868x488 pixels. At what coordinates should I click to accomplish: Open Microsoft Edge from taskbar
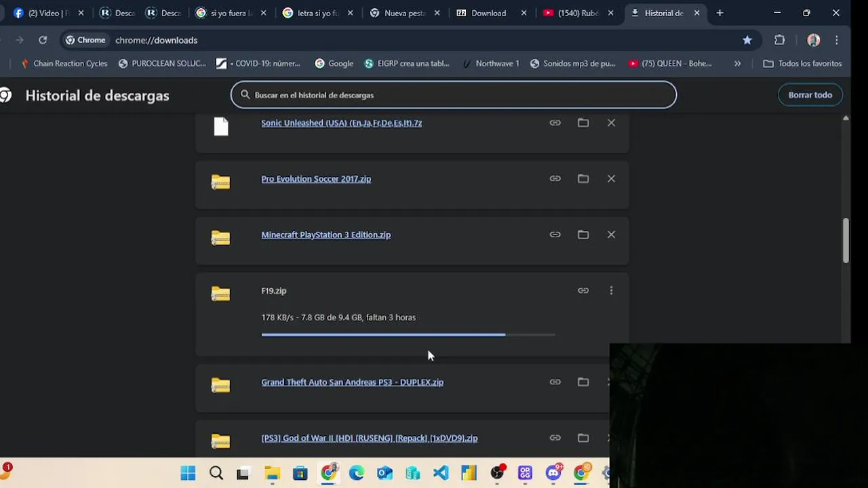(x=357, y=473)
